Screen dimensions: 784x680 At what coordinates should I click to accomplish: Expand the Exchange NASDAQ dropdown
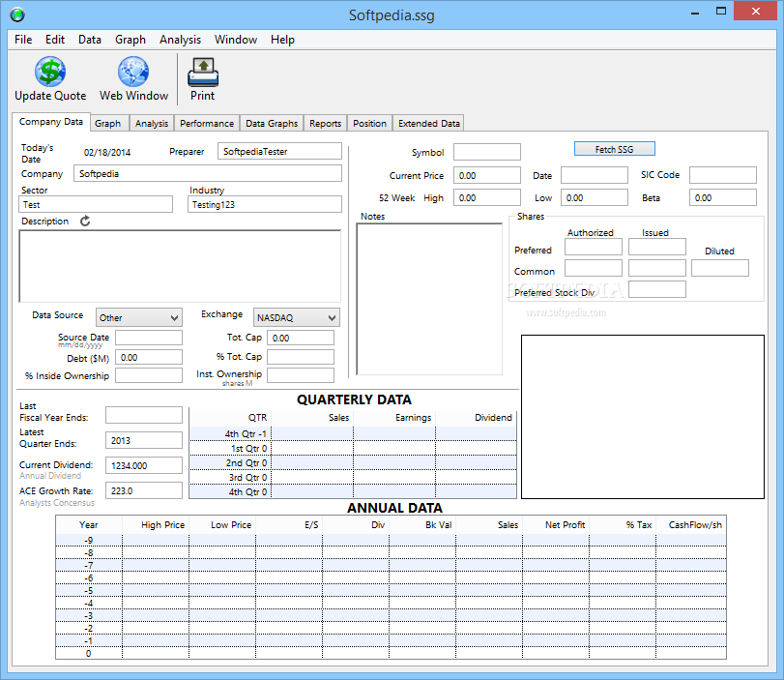(297, 317)
